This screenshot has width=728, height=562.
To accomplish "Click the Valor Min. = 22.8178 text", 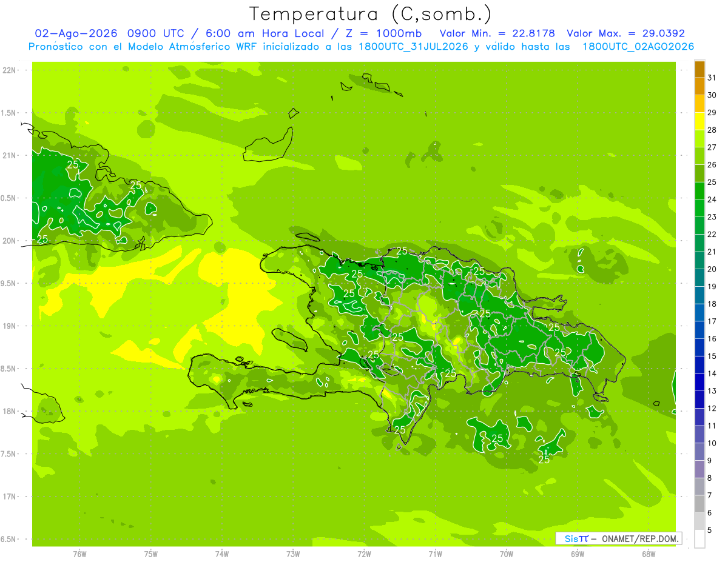I will (x=497, y=33).
